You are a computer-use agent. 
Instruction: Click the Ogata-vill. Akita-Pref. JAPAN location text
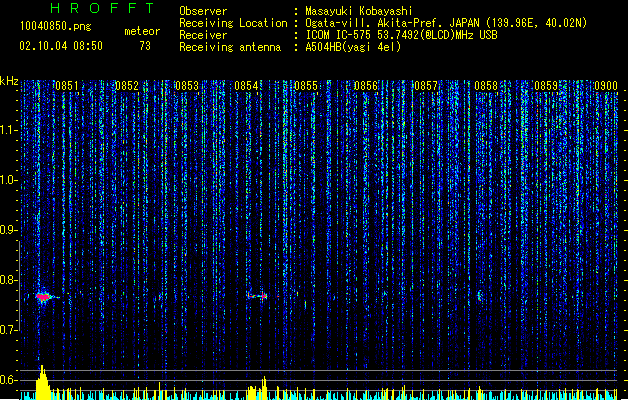(x=446, y=23)
